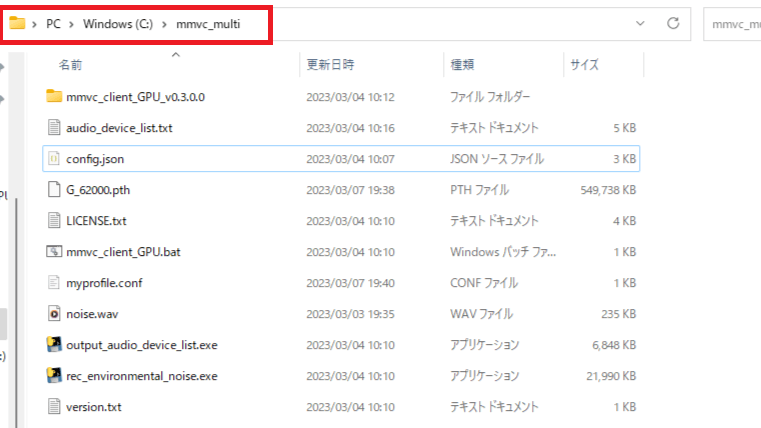Click the G_62000.pth file name
761x428 pixels.
[98, 190]
